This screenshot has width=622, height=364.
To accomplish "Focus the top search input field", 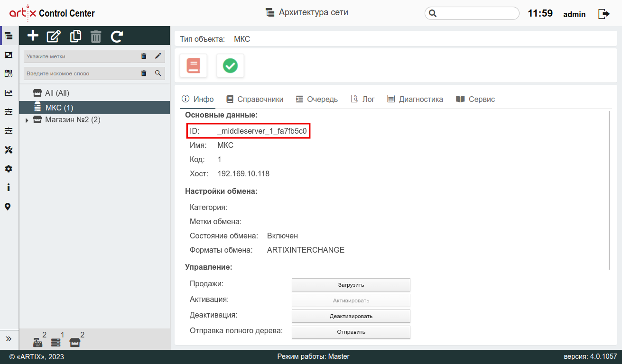I will click(x=476, y=13).
